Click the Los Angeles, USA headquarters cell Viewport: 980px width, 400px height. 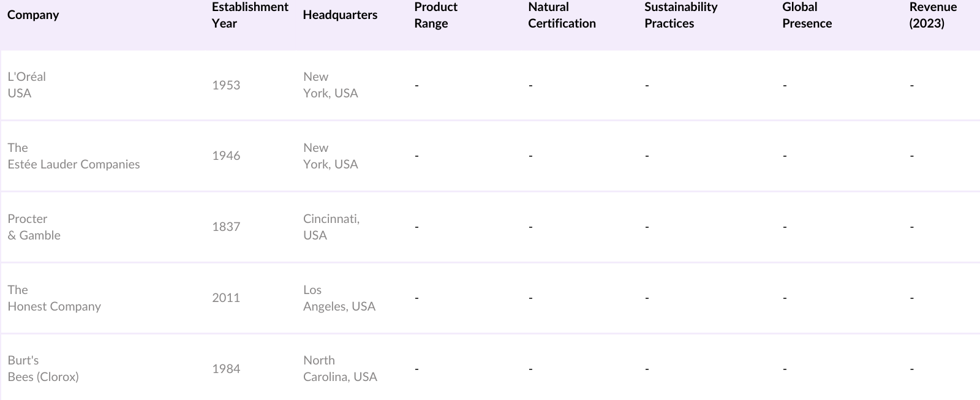(x=339, y=298)
